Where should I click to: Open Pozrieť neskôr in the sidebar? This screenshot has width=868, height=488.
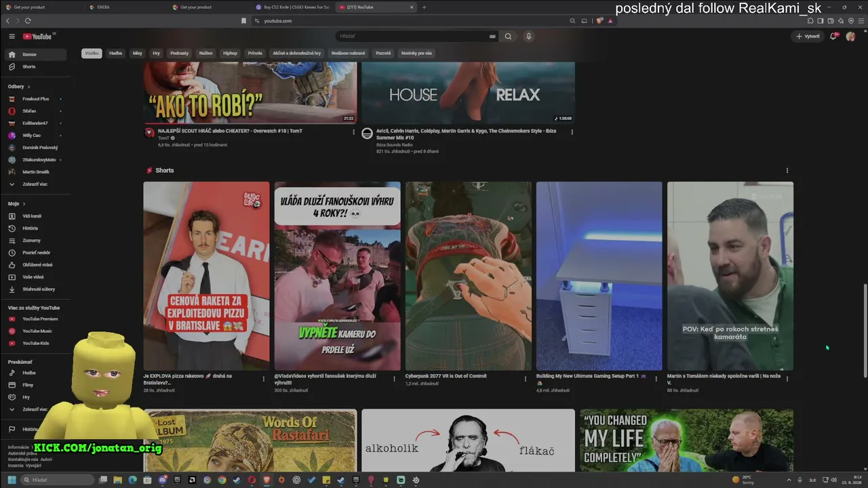click(35, 253)
